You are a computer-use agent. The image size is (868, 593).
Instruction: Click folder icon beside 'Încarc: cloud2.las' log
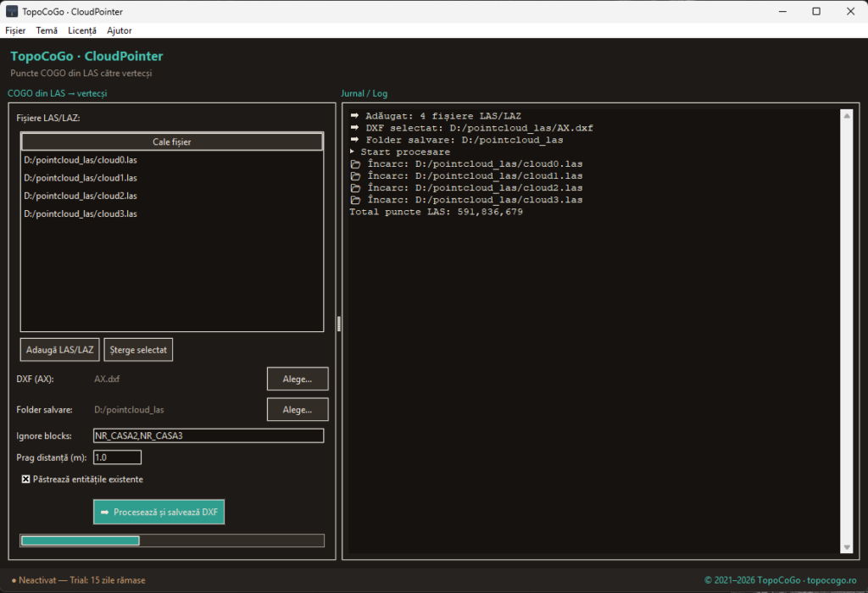coord(355,188)
